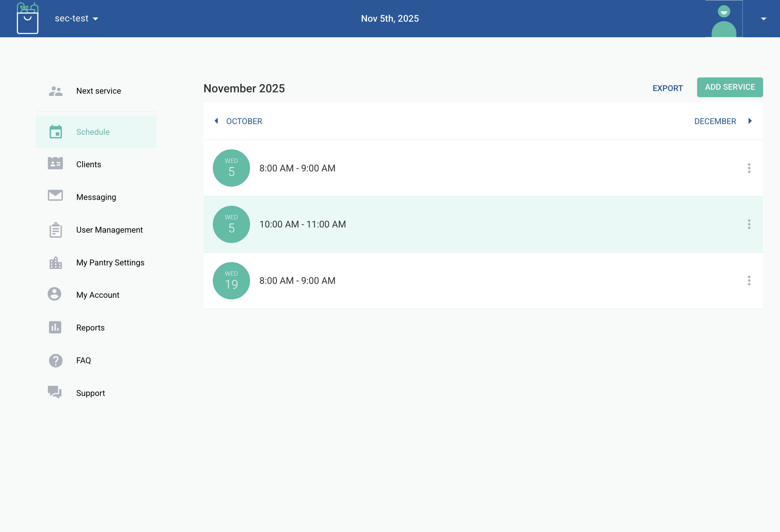
Task: Click the pantry shopping bag logo
Action: 28,18
